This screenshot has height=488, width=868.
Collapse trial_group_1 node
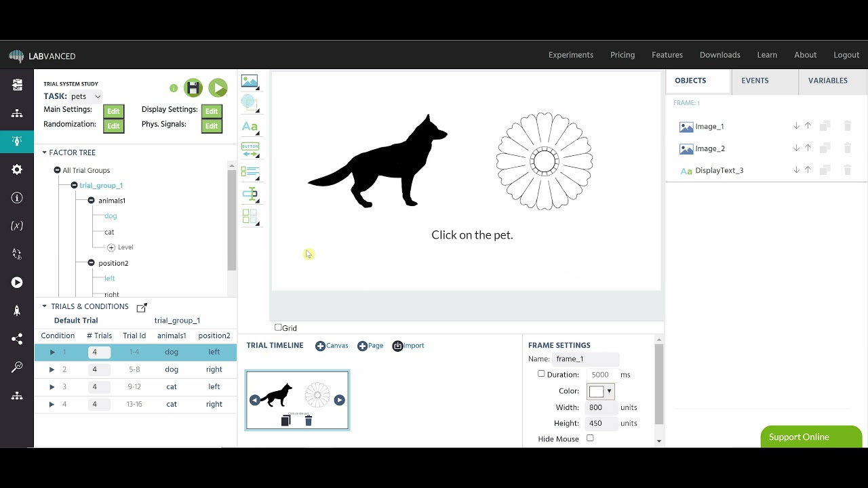(x=74, y=185)
